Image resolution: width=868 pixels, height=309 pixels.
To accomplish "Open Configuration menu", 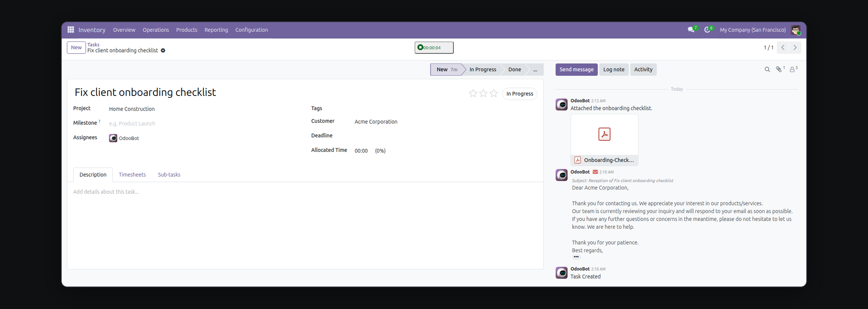I will click(252, 30).
